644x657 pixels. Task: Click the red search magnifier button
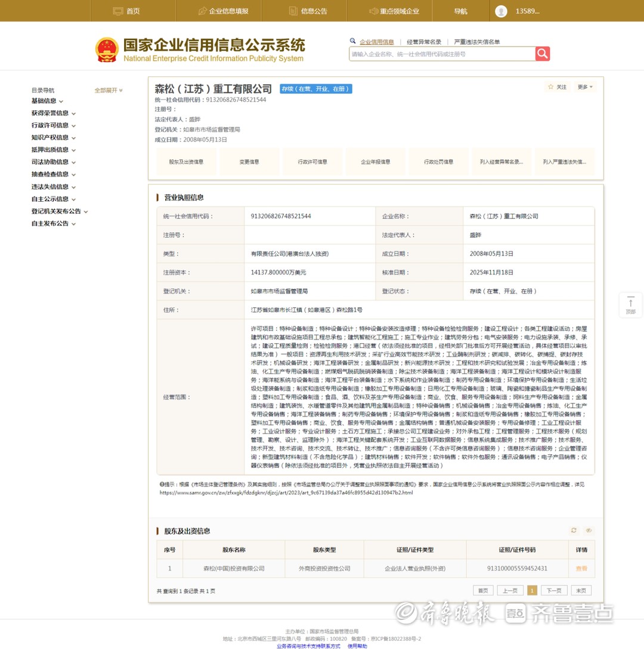(542, 54)
